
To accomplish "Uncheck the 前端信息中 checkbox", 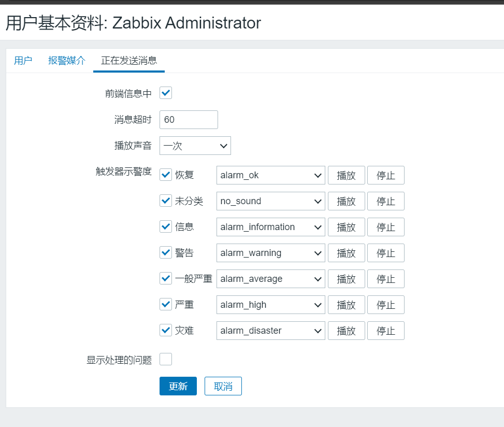I will tap(166, 93).
